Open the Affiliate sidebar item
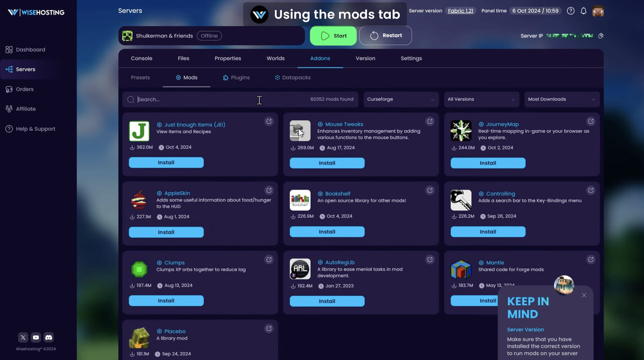 (x=21, y=109)
